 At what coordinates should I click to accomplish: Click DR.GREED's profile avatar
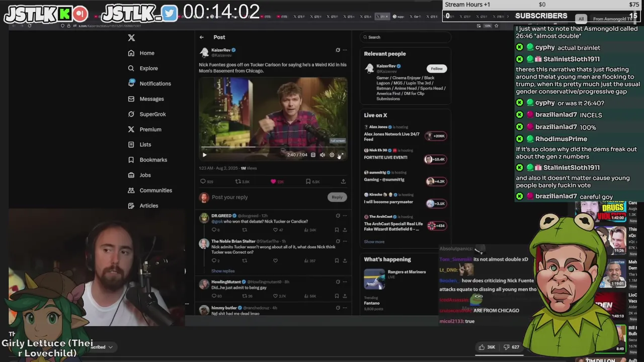[x=204, y=218]
